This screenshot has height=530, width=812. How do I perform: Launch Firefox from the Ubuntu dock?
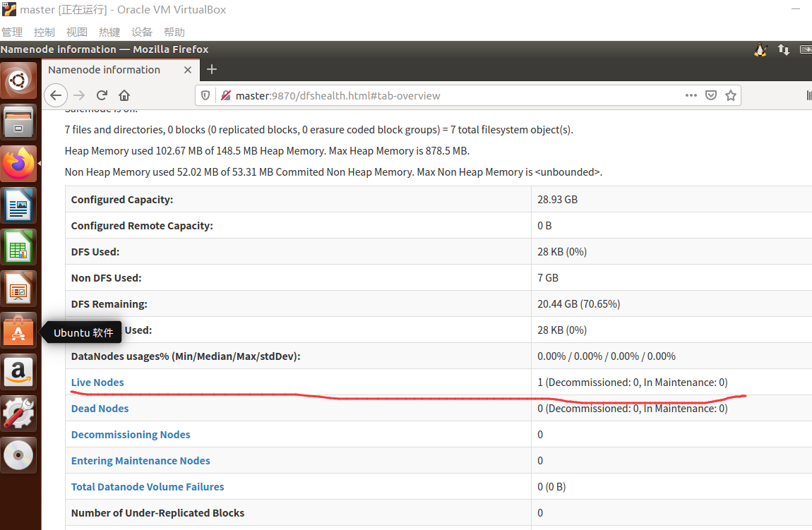[x=18, y=164]
